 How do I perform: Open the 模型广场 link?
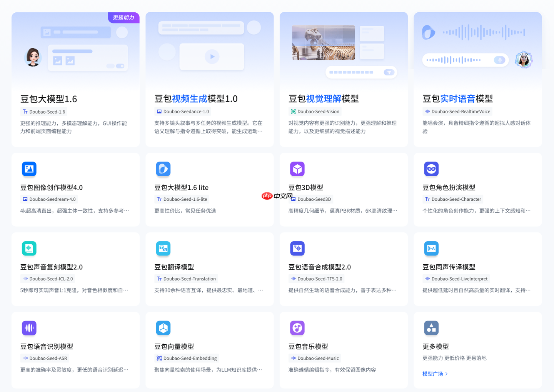click(x=434, y=373)
